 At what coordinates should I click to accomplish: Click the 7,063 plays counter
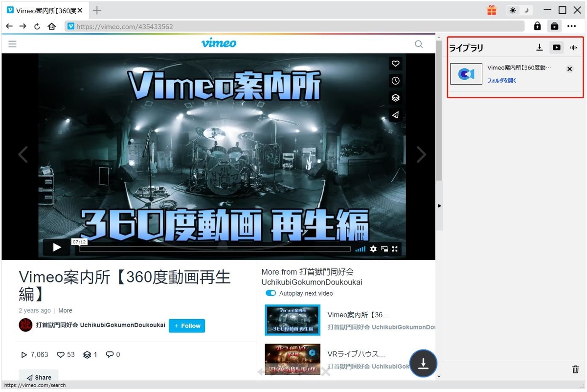click(x=34, y=354)
